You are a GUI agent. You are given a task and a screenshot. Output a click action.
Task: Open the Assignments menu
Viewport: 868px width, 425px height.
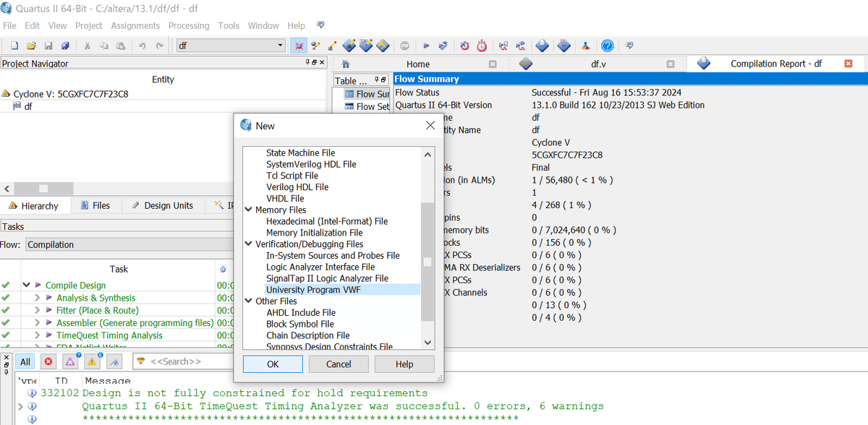[x=135, y=25]
